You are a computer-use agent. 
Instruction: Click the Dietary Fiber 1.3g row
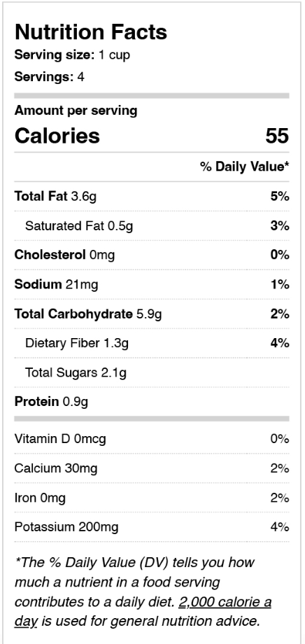[152, 343]
